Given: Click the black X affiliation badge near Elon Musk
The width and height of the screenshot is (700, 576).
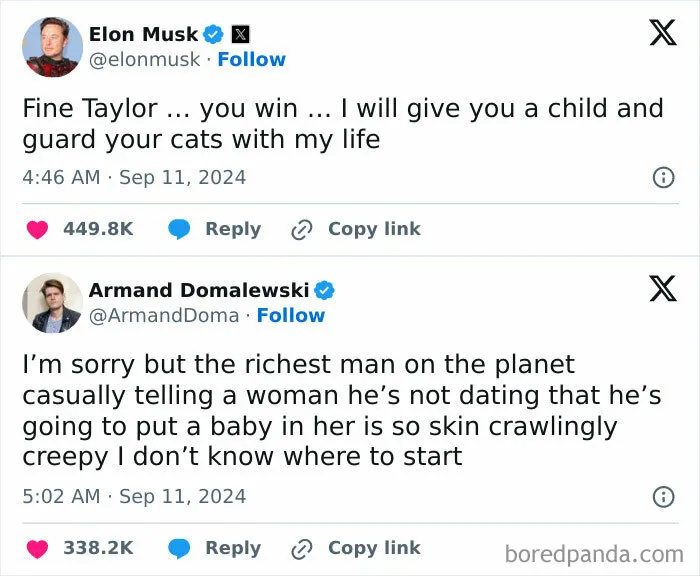Looking at the screenshot, I should tap(240, 34).
